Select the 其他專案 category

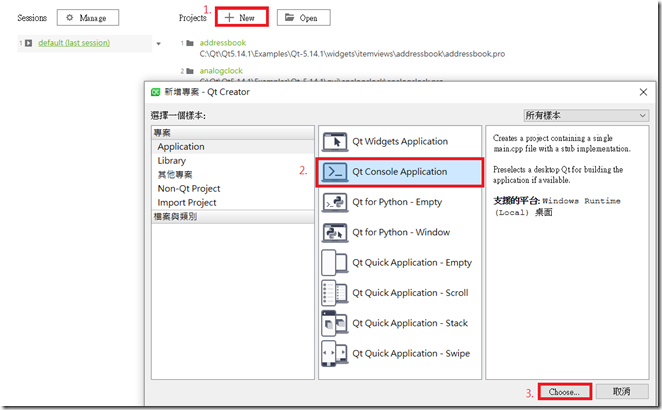click(233, 174)
